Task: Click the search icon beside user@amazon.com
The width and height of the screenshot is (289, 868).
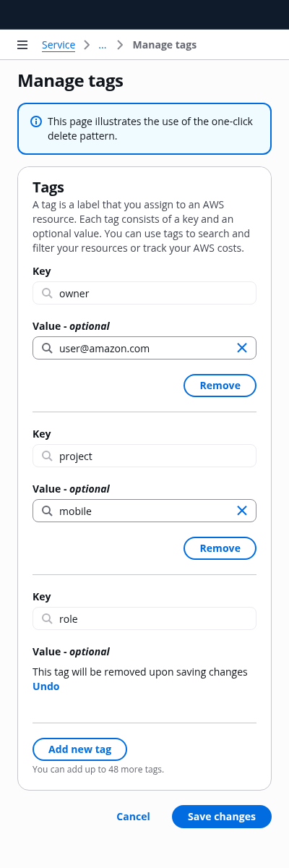Action: [x=47, y=348]
